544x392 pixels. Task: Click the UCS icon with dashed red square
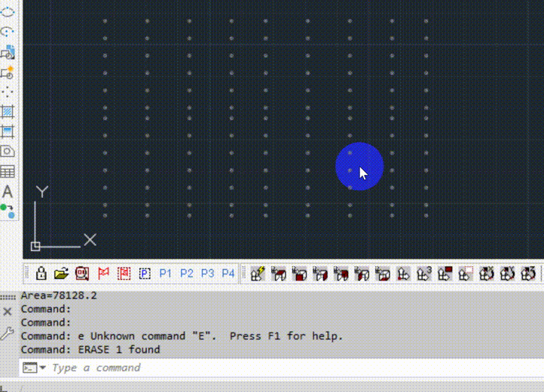tap(466, 274)
